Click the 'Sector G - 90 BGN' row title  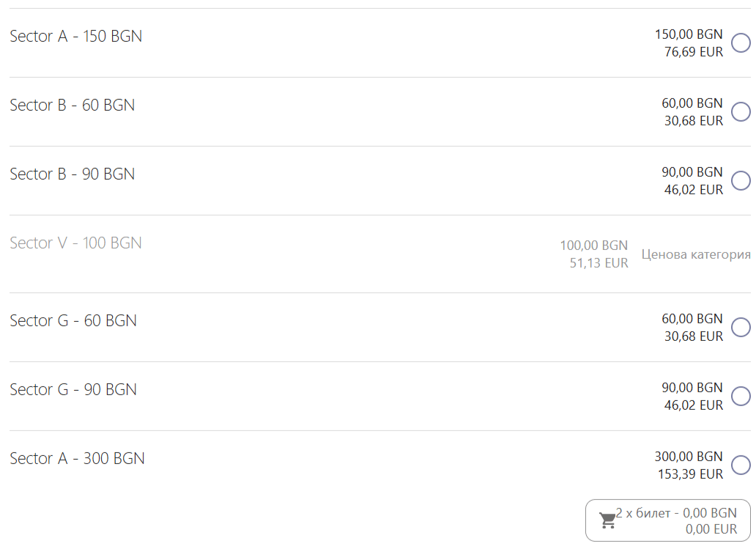pos(73,390)
